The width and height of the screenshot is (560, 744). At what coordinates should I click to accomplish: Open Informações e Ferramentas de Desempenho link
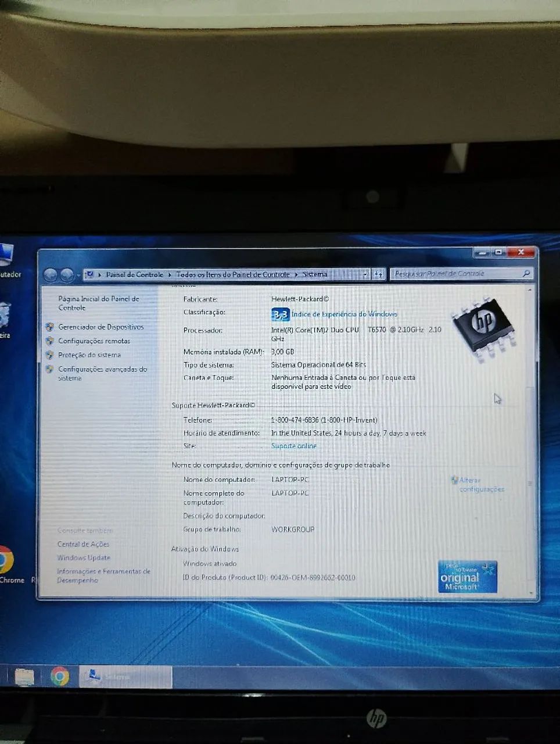tap(103, 575)
